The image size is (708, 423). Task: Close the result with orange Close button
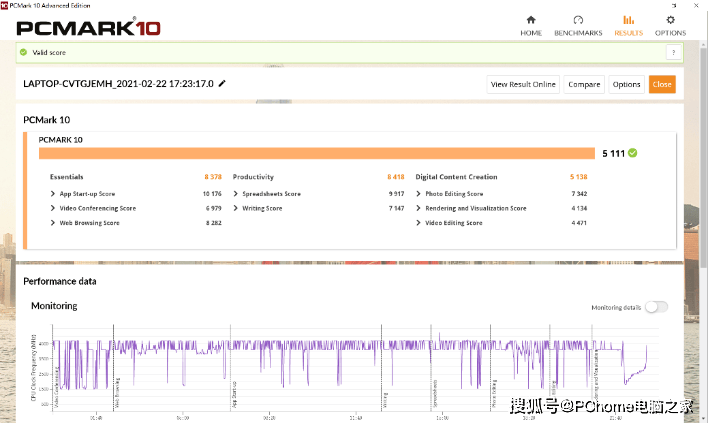coord(662,84)
